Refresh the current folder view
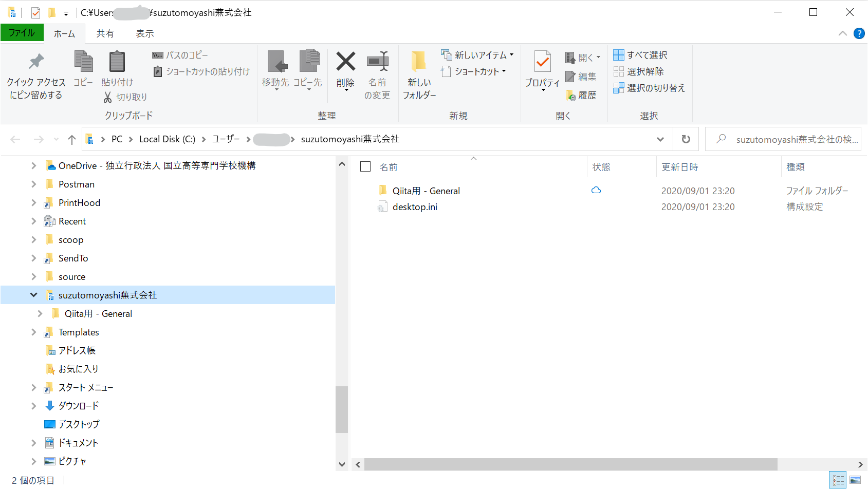Screen dimensions: 868x489 [686, 139]
